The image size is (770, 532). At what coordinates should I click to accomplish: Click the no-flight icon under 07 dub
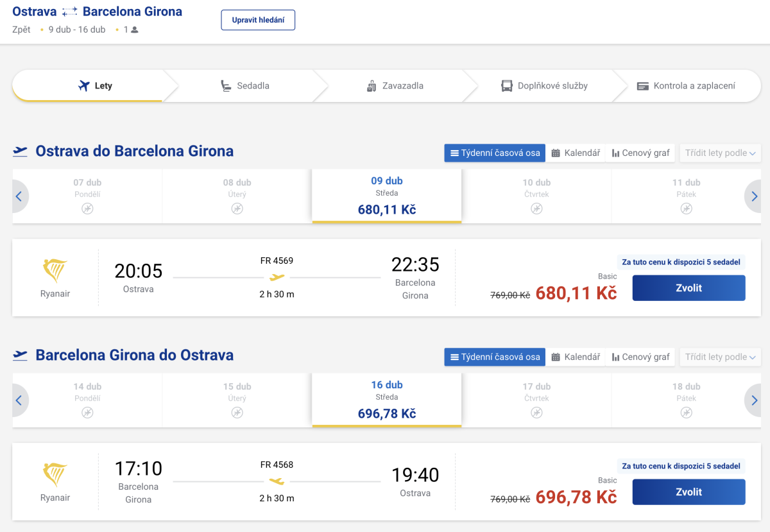(87, 209)
